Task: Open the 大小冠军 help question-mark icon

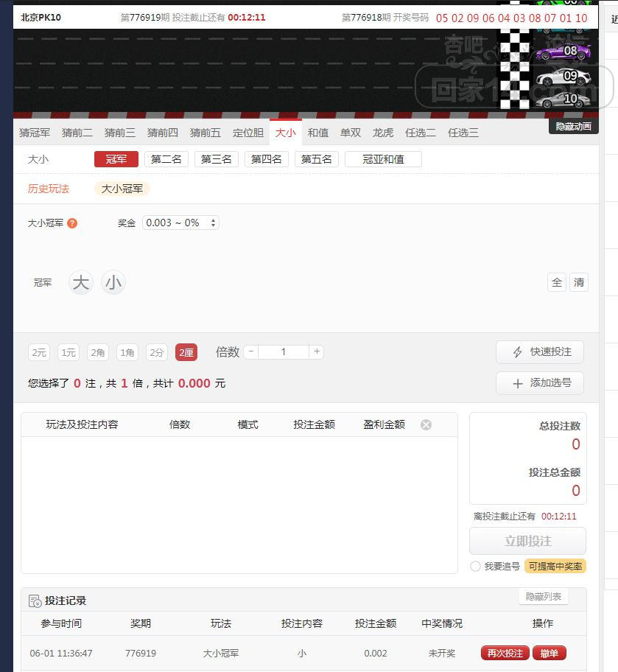Action: tap(72, 223)
